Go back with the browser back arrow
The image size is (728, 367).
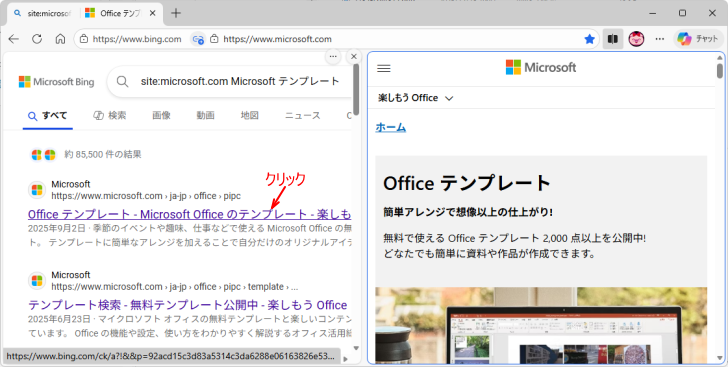tap(13, 39)
